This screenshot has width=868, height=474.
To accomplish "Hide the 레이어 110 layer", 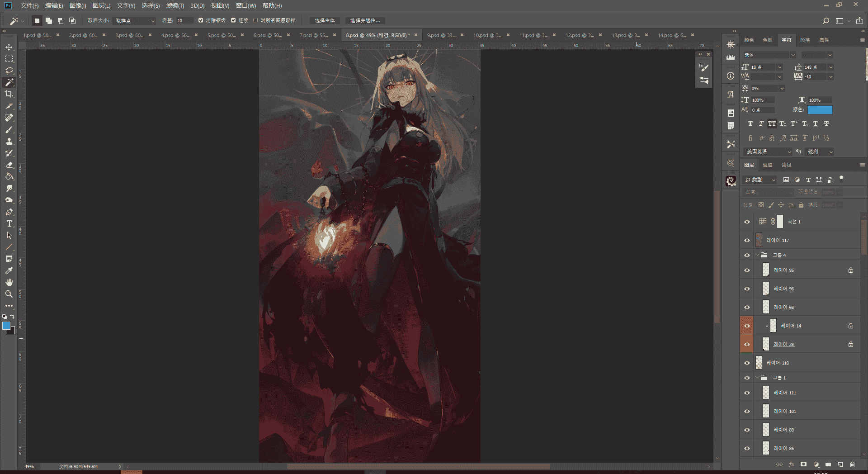I will pyautogui.click(x=747, y=363).
